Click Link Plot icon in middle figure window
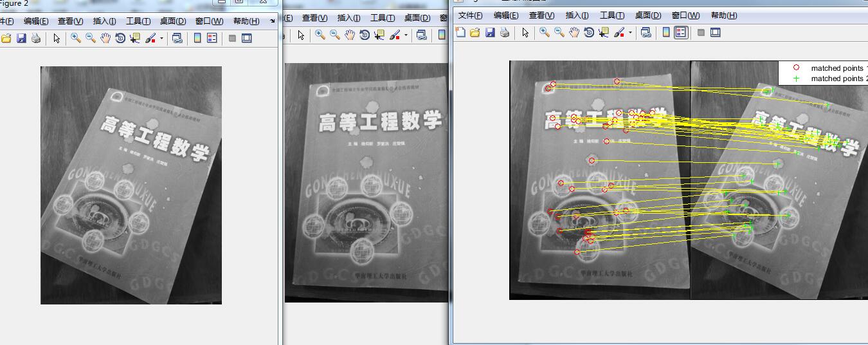The image size is (868, 345). 422,35
